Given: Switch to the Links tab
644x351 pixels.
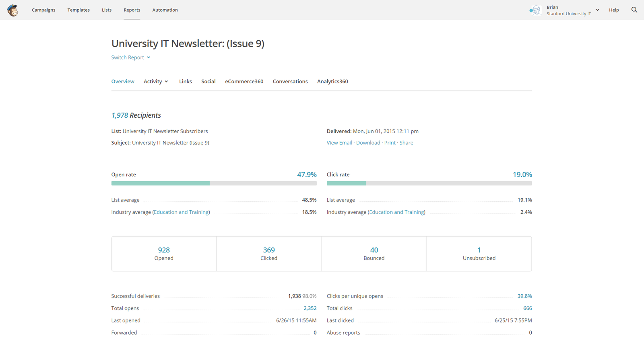Looking at the screenshot, I should pos(186,81).
